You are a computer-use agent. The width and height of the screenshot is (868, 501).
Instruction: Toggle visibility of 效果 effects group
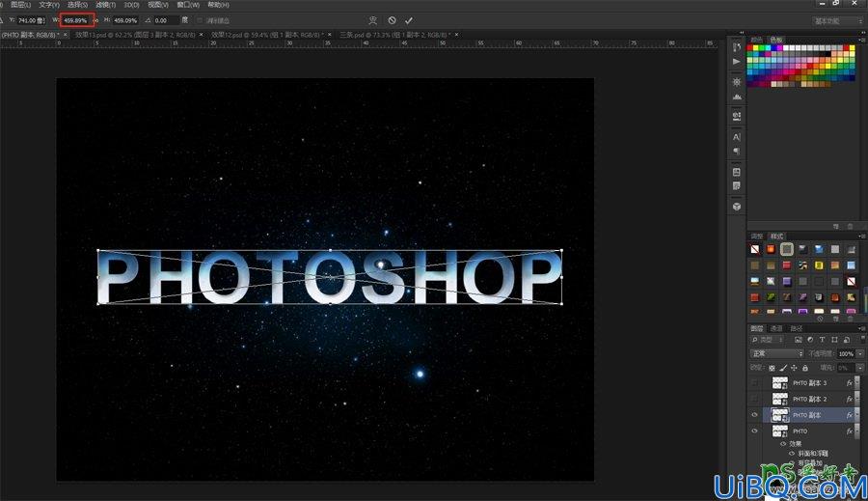click(x=783, y=444)
